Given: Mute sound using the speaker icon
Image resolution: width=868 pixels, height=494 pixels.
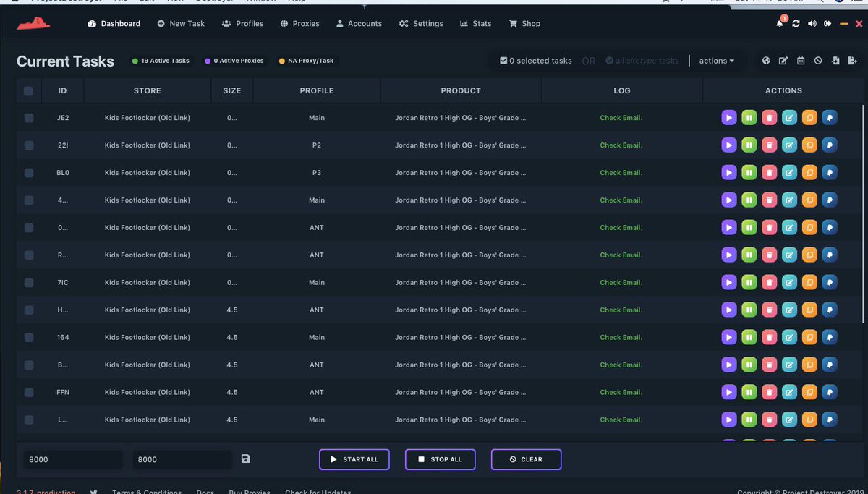Looking at the screenshot, I should coord(812,23).
